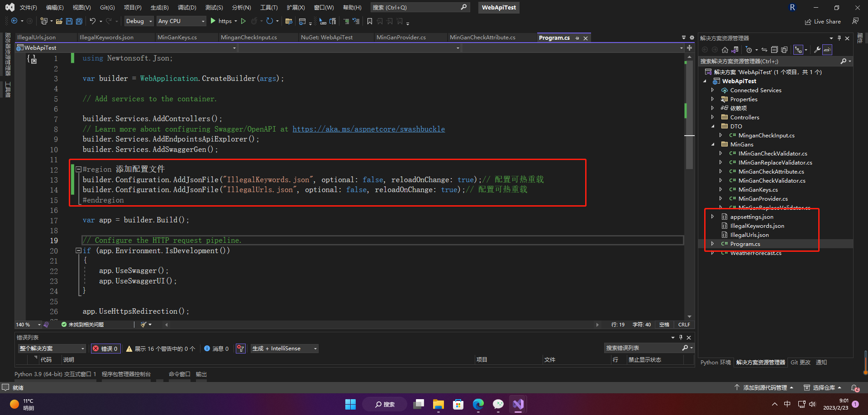This screenshot has width=868, height=415.
Task: Open the 140 % zoom level dropdown
Action: pos(28,325)
